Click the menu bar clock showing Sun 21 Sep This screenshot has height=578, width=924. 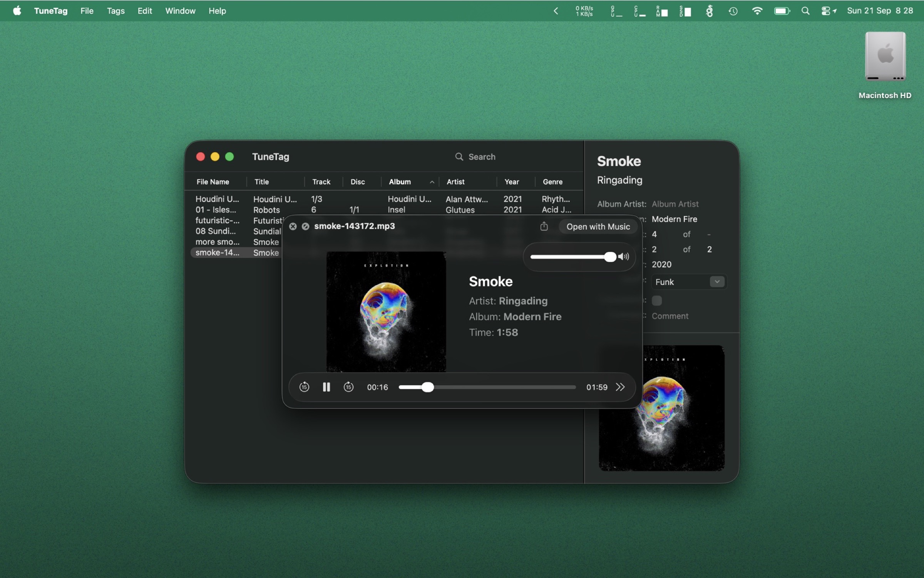pos(880,11)
